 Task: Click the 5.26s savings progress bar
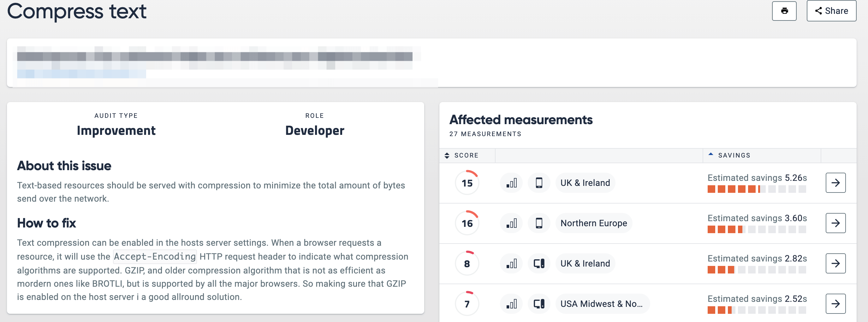756,189
